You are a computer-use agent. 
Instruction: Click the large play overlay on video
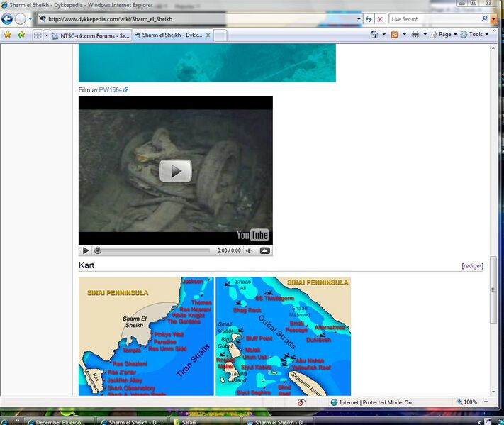(x=175, y=171)
